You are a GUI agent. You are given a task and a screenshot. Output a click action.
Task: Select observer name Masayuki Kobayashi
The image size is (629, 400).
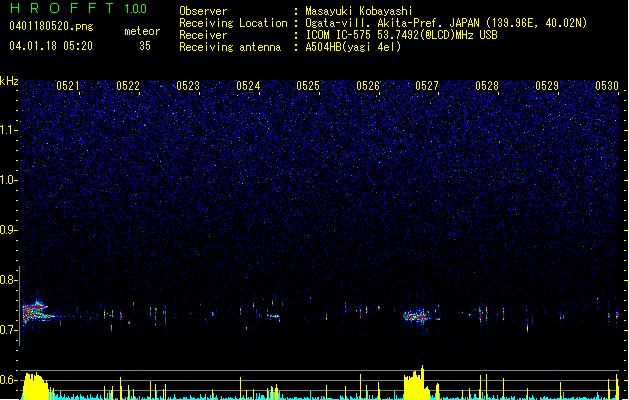(359, 11)
